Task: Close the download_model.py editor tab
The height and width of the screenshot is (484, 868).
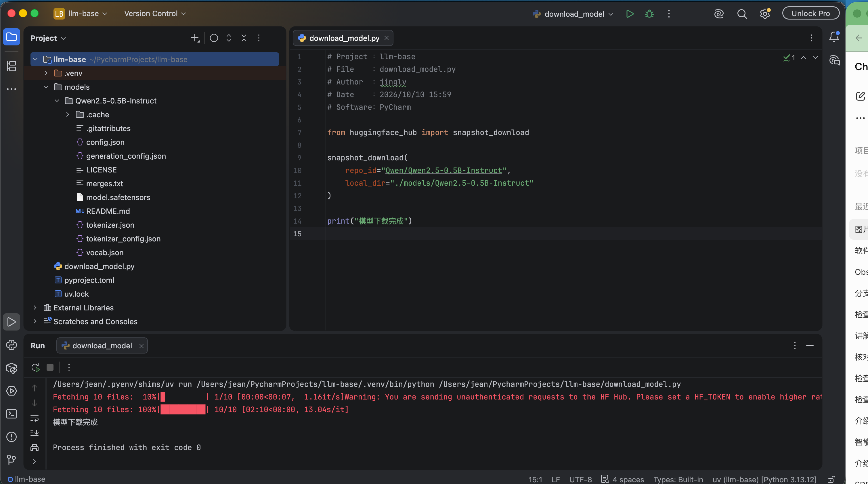Action: (387, 38)
